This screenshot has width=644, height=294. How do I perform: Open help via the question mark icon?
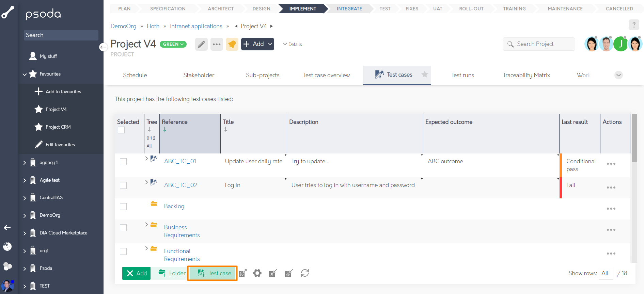point(634,25)
